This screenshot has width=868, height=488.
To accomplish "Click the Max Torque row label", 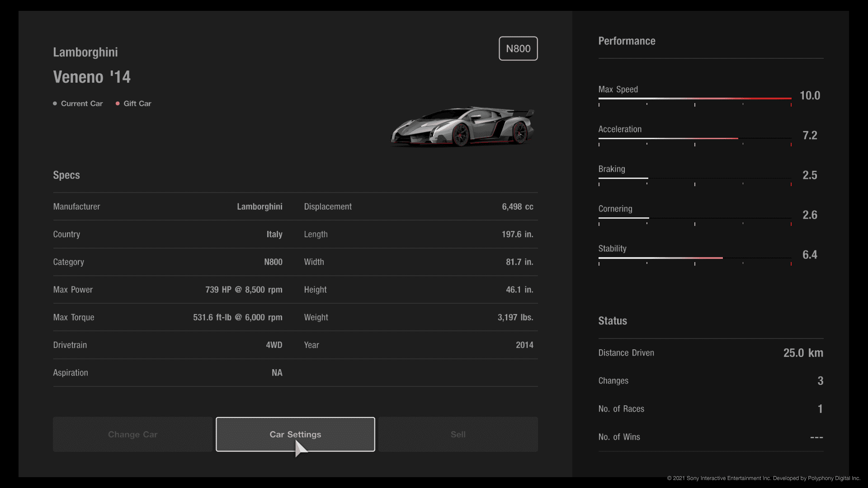I will click(x=74, y=317).
